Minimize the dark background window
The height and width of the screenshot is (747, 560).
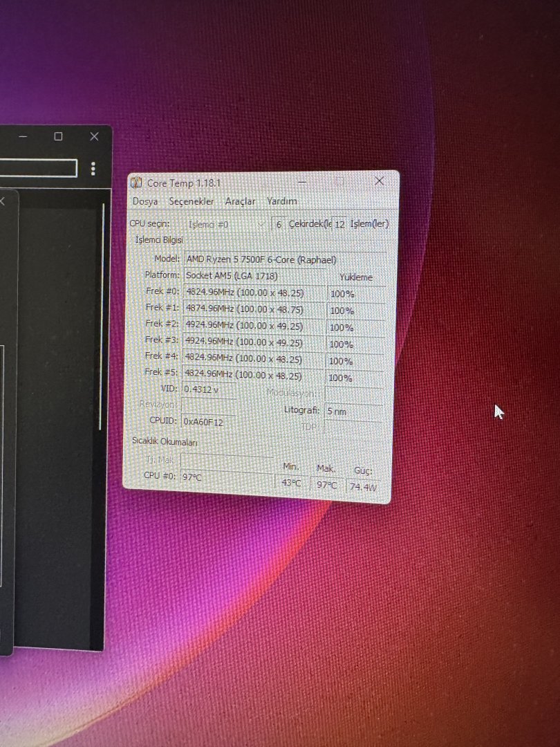23,137
